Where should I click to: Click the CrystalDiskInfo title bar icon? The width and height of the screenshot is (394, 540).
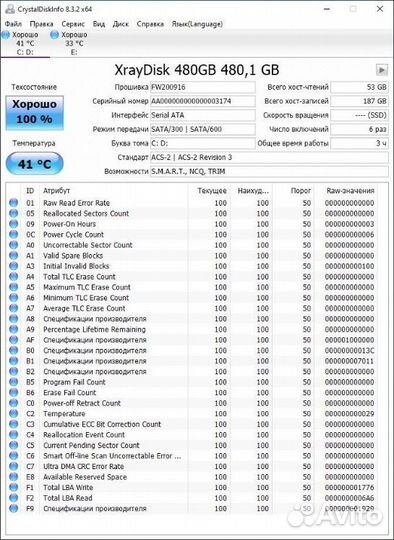pyautogui.click(x=10, y=9)
